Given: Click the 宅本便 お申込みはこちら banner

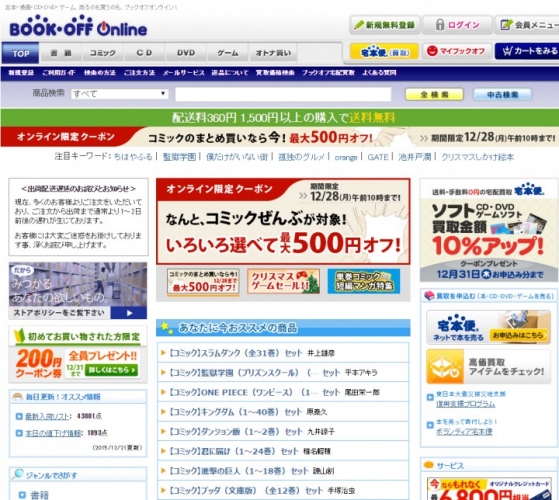Looking at the screenshot, I should pyautogui.click(x=488, y=328).
